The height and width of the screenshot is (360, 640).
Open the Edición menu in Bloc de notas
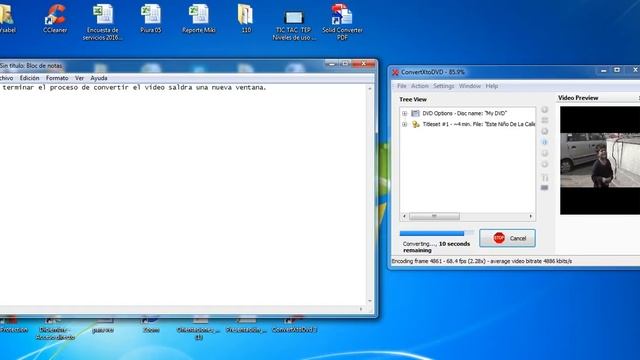point(29,78)
